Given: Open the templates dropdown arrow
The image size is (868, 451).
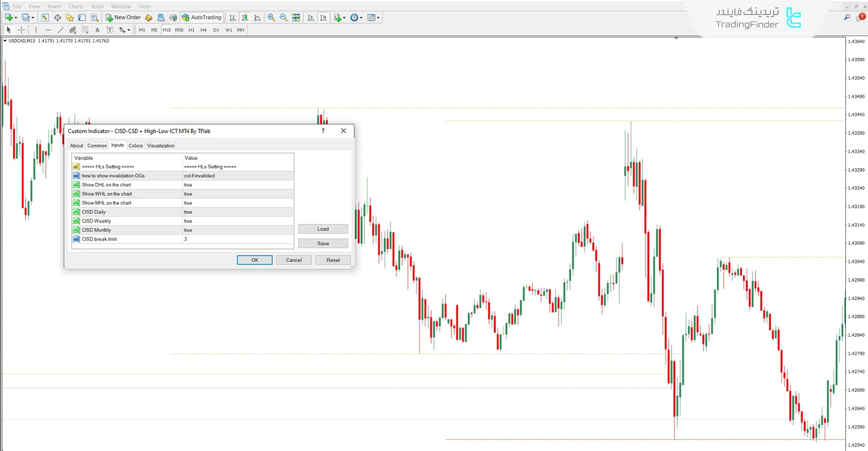Looking at the screenshot, I should 378,17.
